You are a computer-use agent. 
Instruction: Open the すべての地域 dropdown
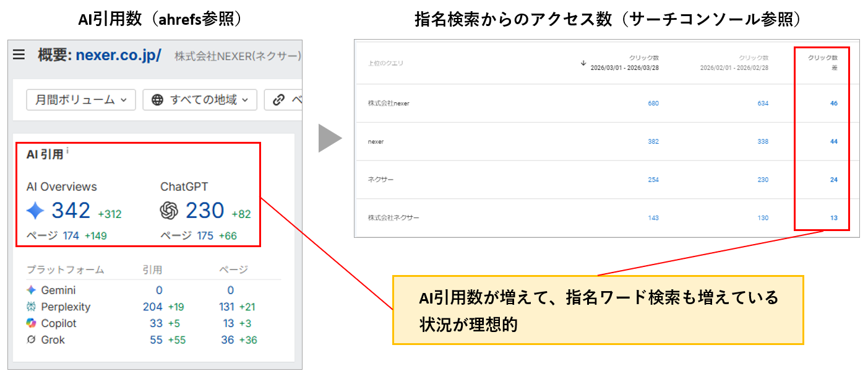coord(199,100)
